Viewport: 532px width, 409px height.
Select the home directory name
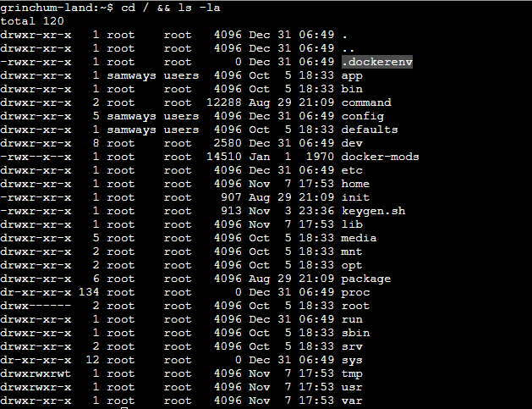click(355, 184)
